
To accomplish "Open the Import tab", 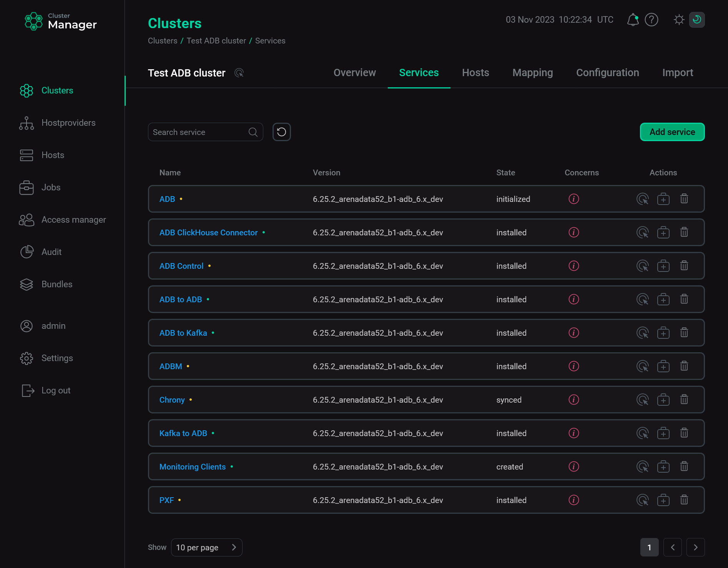I will [678, 73].
